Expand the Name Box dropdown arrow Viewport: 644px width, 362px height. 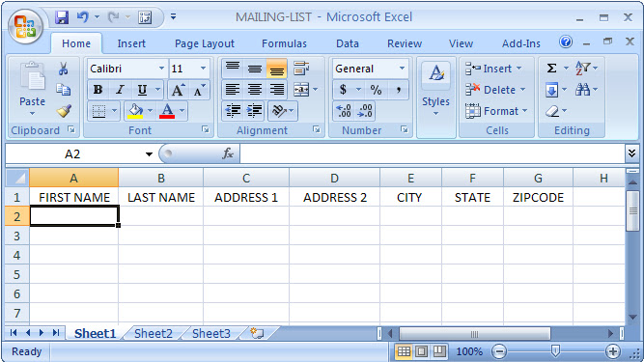pos(149,154)
